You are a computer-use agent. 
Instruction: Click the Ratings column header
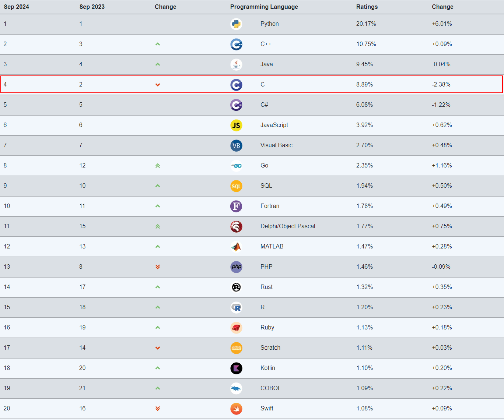tap(367, 7)
